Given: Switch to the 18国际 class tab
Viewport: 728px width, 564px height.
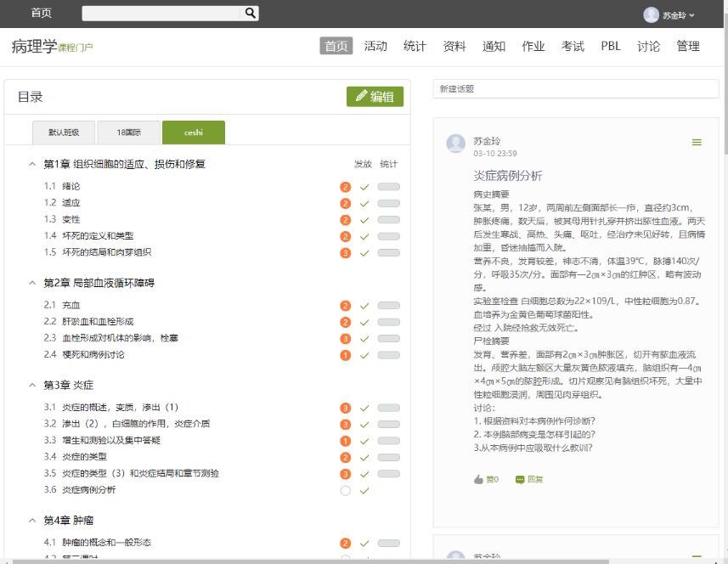Looking at the screenshot, I should tap(128, 133).
